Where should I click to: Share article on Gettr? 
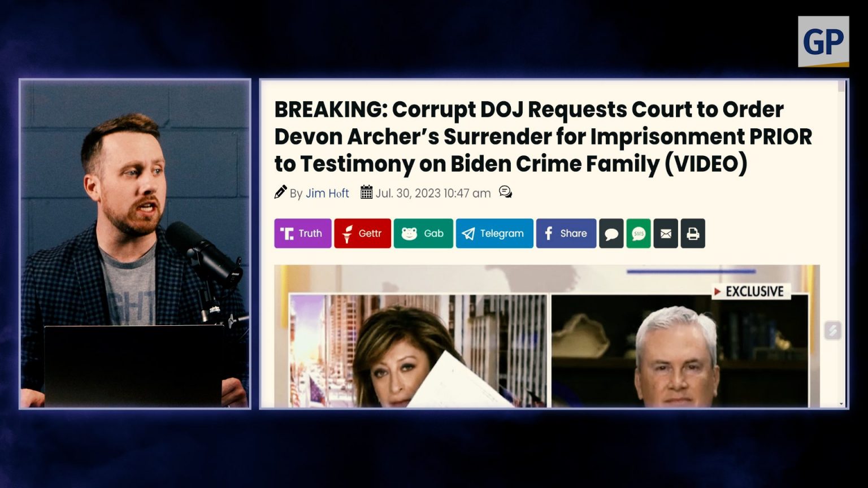coord(362,233)
